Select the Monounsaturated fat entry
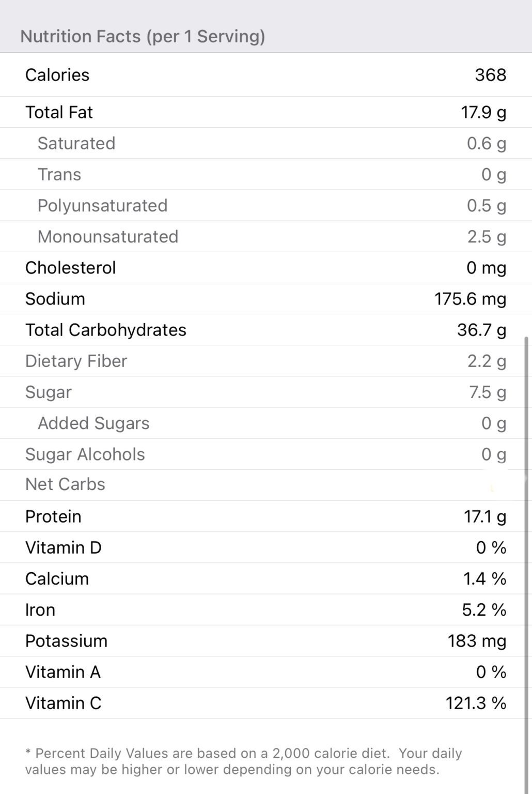Image resolution: width=532 pixels, height=794 pixels. coord(265,236)
